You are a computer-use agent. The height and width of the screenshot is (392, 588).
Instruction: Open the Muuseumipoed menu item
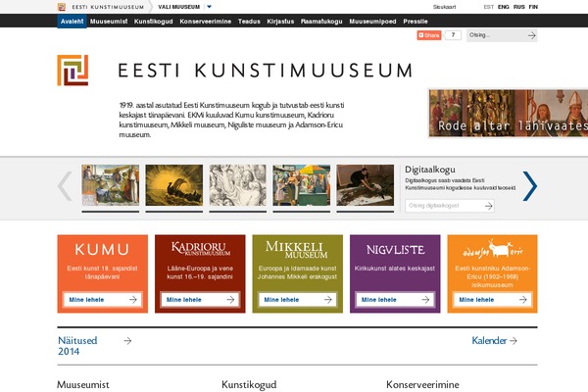click(372, 22)
